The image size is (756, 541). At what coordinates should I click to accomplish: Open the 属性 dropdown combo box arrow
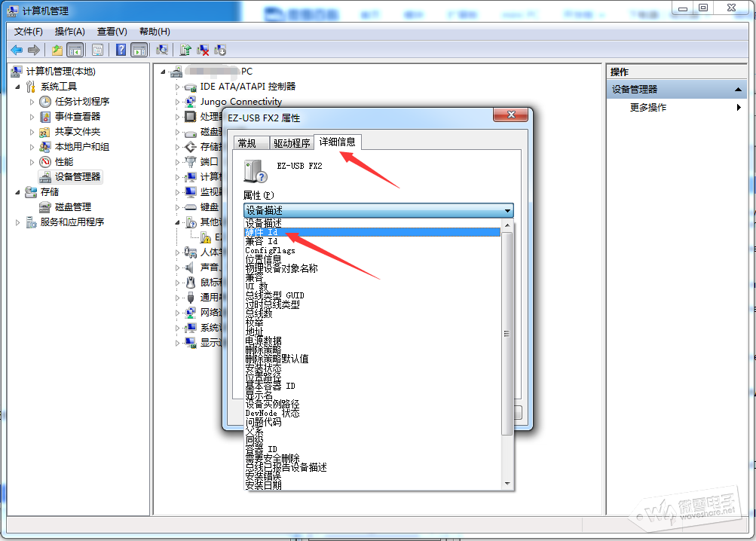[x=507, y=211]
